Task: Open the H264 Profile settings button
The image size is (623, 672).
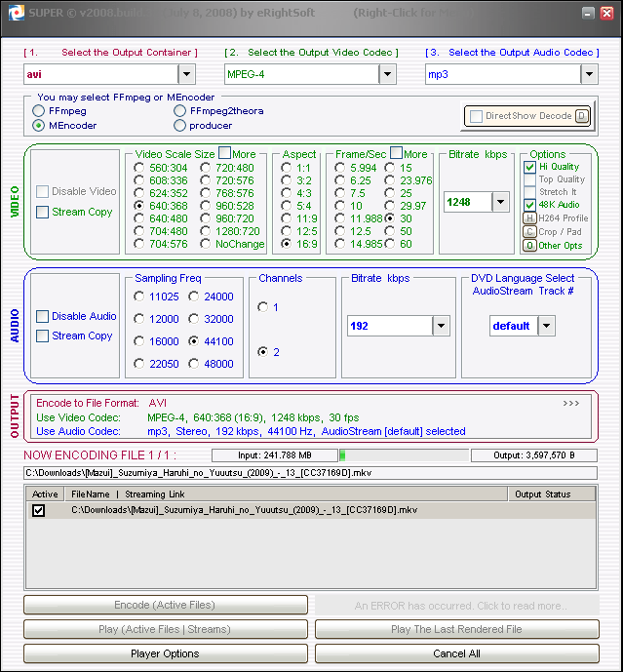Action: [529, 218]
